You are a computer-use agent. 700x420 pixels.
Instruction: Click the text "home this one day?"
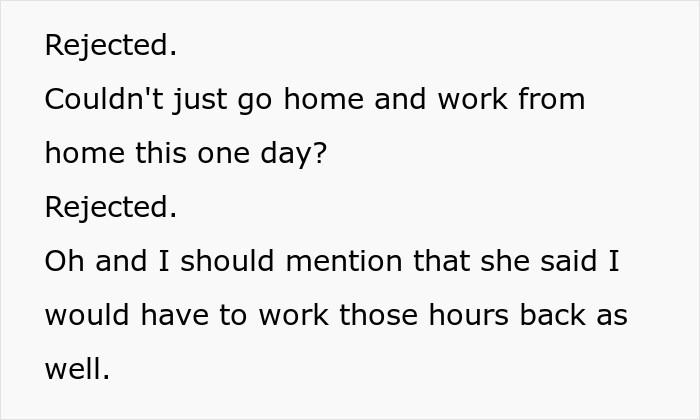click(x=186, y=154)
